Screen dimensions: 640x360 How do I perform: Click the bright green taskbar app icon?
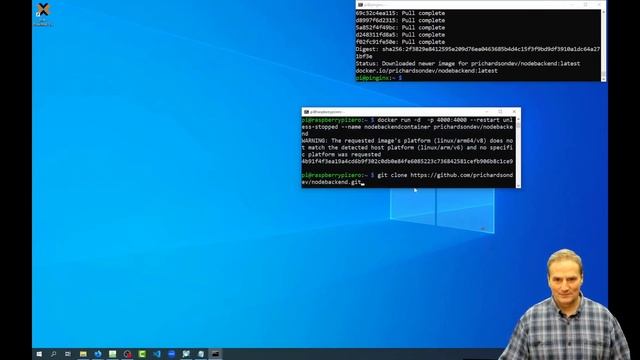pos(142,354)
